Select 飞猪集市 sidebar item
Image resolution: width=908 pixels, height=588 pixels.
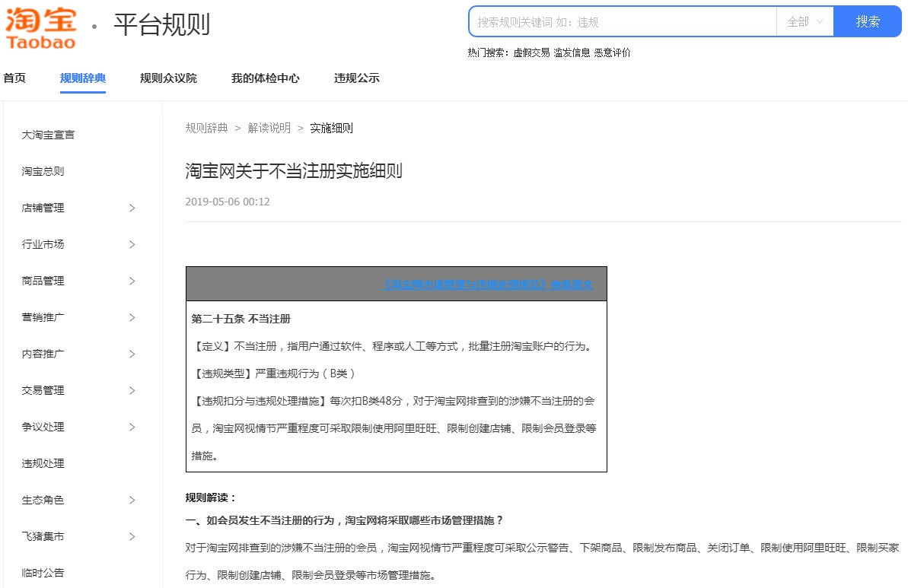point(43,536)
